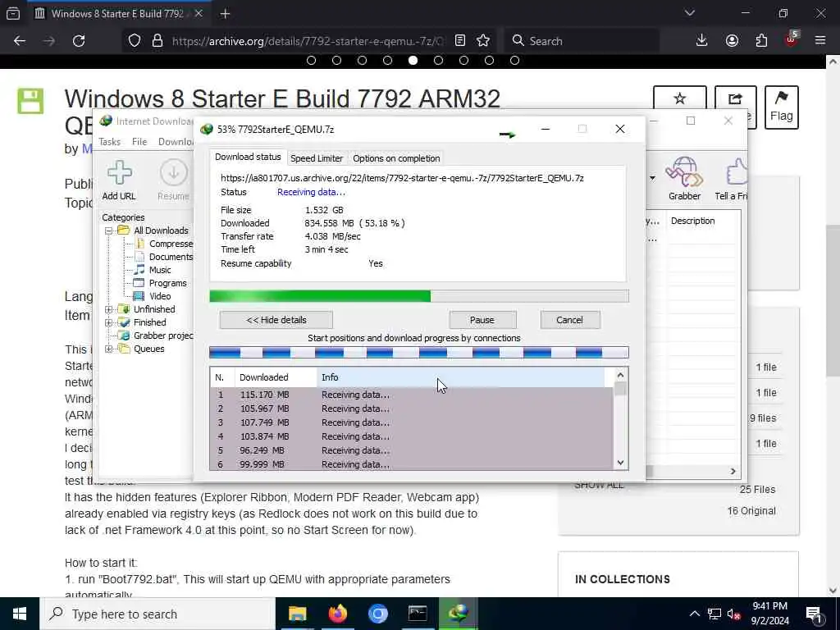Image resolution: width=840 pixels, height=630 pixels.
Task: Toggle reader view icon in address bar
Action: point(459,41)
